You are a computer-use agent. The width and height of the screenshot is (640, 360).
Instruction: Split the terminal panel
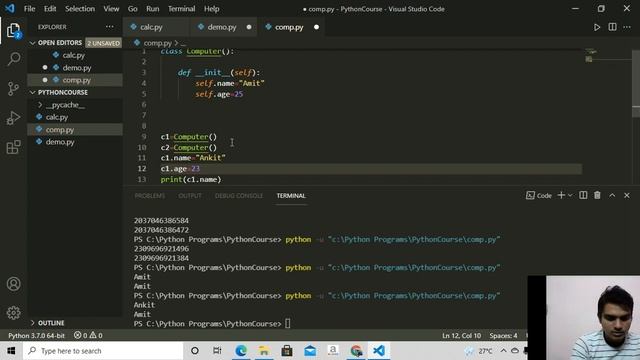(583, 196)
